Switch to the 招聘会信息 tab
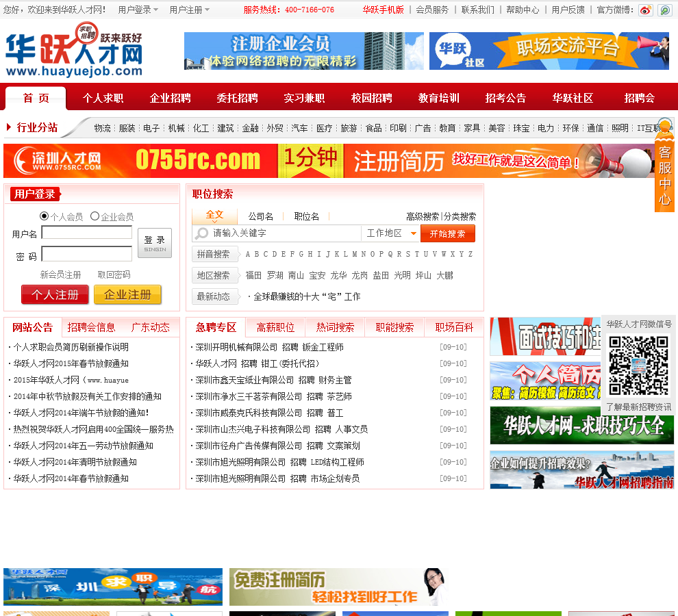This screenshot has width=678, height=616. (x=92, y=327)
